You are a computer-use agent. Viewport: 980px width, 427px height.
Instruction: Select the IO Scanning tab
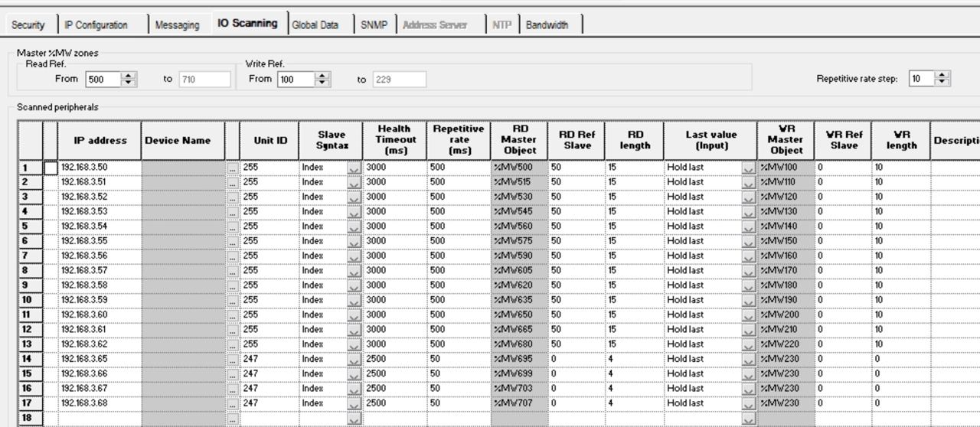[247, 23]
